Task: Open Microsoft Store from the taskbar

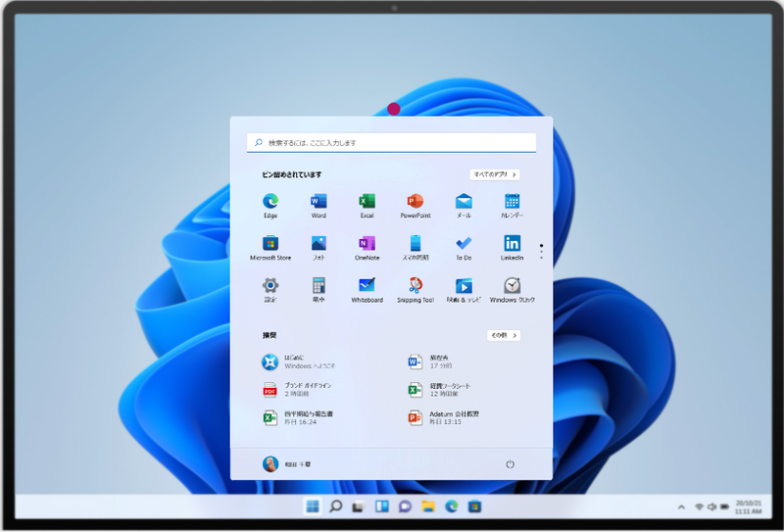Action: [x=474, y=507]
